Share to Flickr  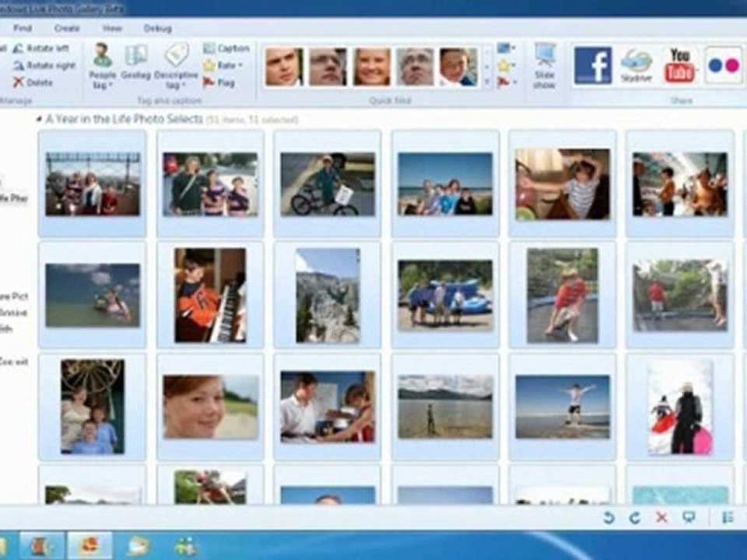pos(724,65)
